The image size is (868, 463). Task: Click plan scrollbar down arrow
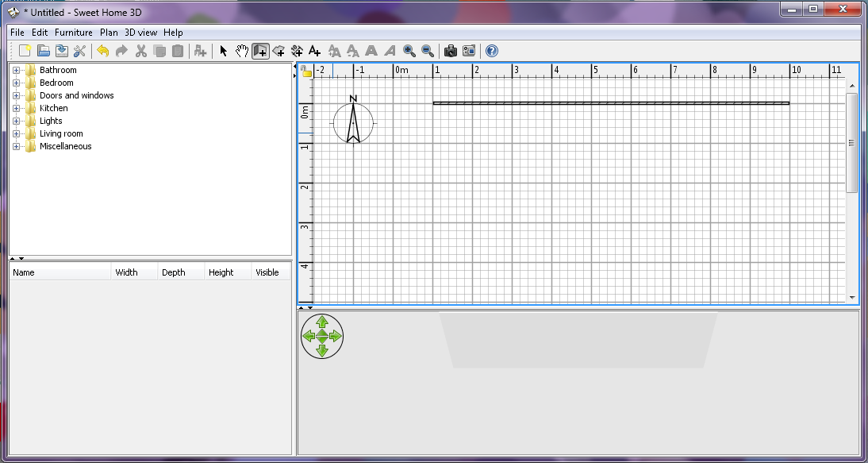pyautogui.click(x=851, y=298)
